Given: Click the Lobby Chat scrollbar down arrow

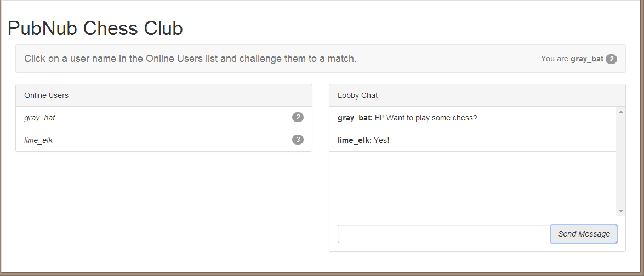Looking at the screenshot, I should point(620,211).
